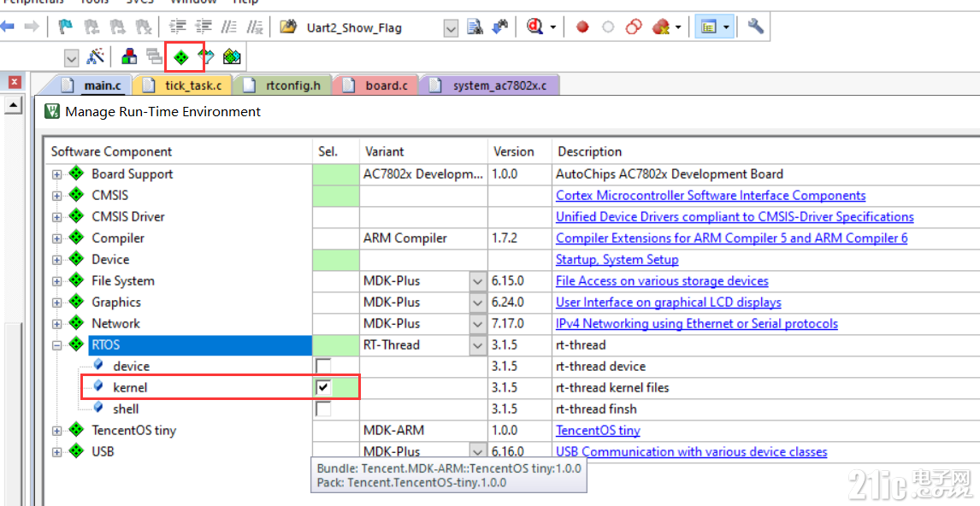Click the Select Software Packs icon
This screenshot has width=980, height=506.
click(205, 57)
